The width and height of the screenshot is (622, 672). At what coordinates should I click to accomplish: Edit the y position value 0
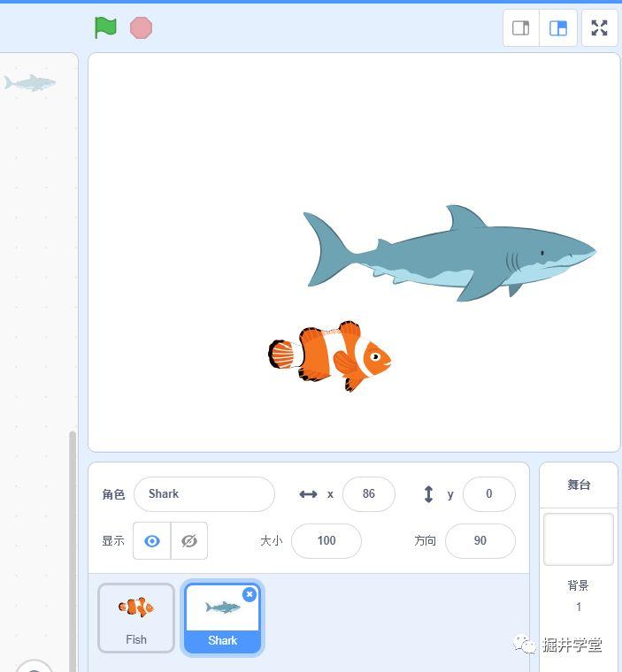pos(489,494)
